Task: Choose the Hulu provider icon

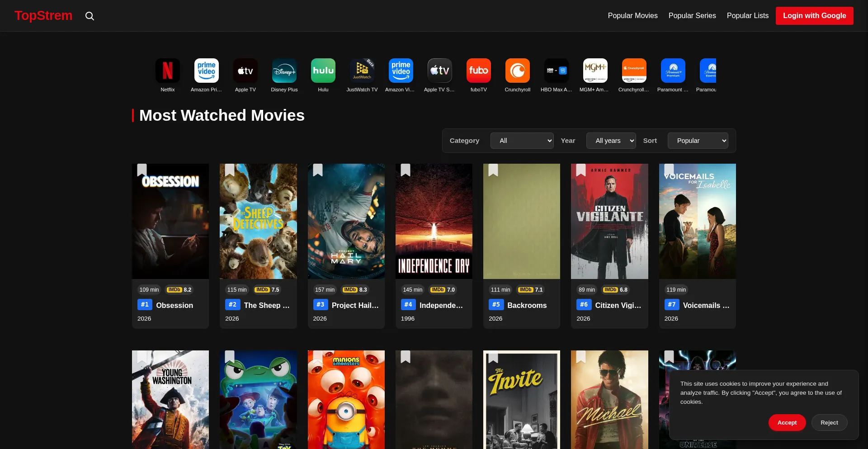Action: [323, 71]
